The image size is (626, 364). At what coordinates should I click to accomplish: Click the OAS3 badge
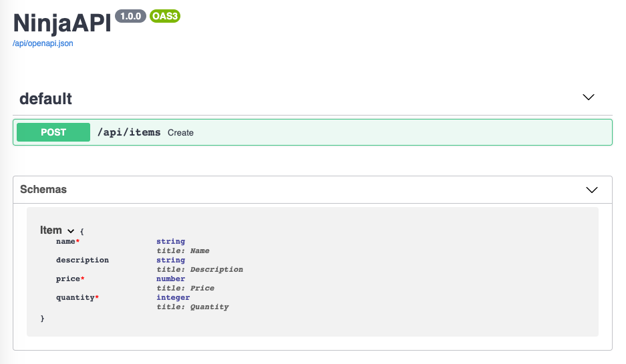click(165, 16)
